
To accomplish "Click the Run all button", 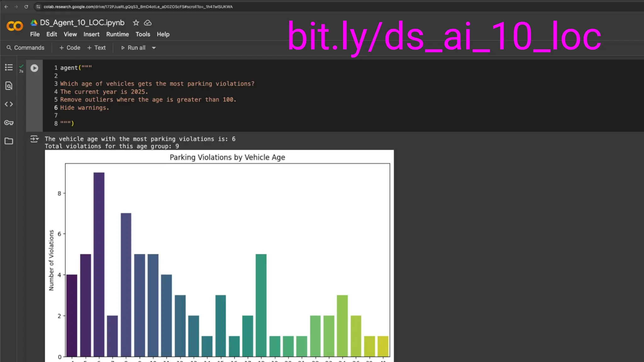I will point(133,48).
